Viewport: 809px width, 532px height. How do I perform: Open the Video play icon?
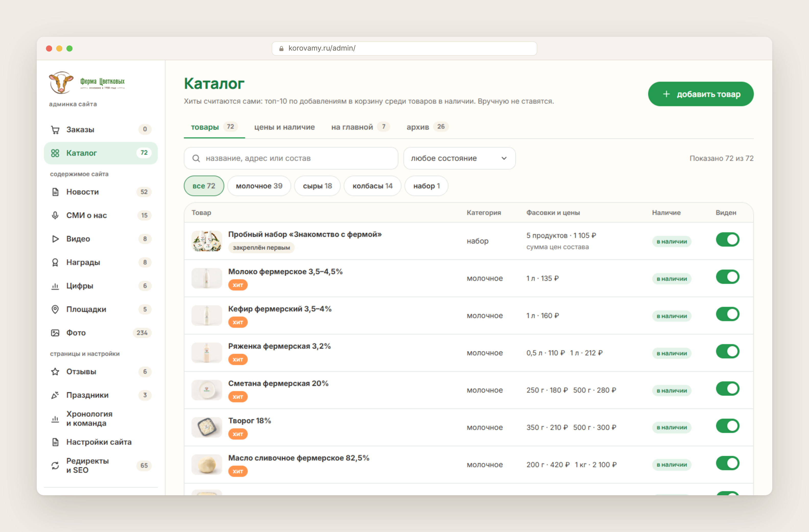click(55, 239)
